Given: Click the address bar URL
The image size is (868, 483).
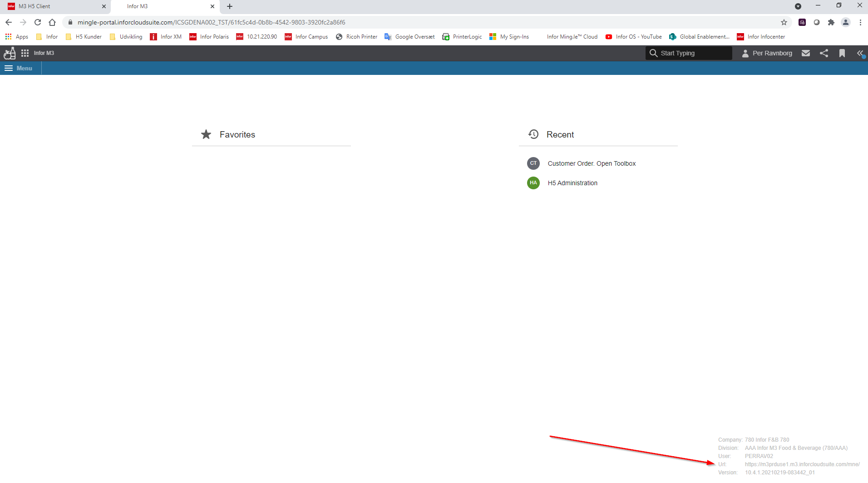Looking at the screenshot, I should coord(211,22).
